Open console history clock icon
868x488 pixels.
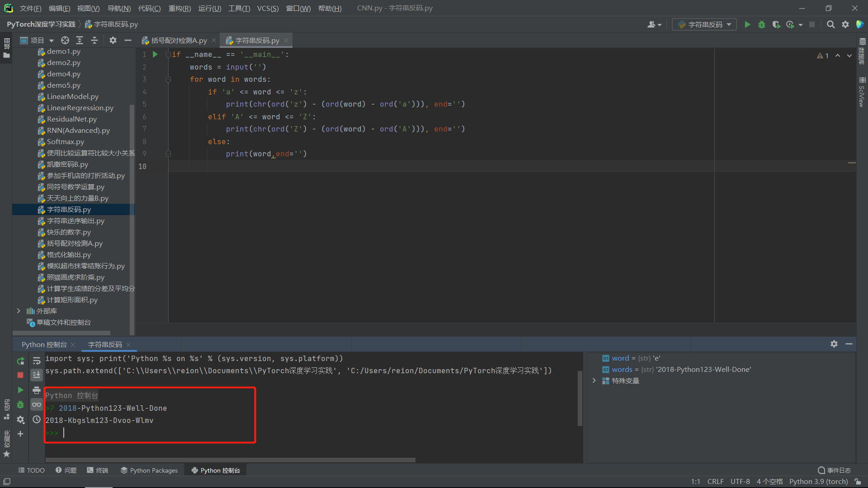37,419
